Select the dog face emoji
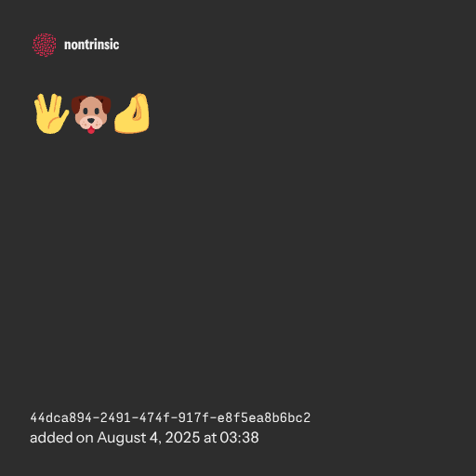 [x=91, y=114]
